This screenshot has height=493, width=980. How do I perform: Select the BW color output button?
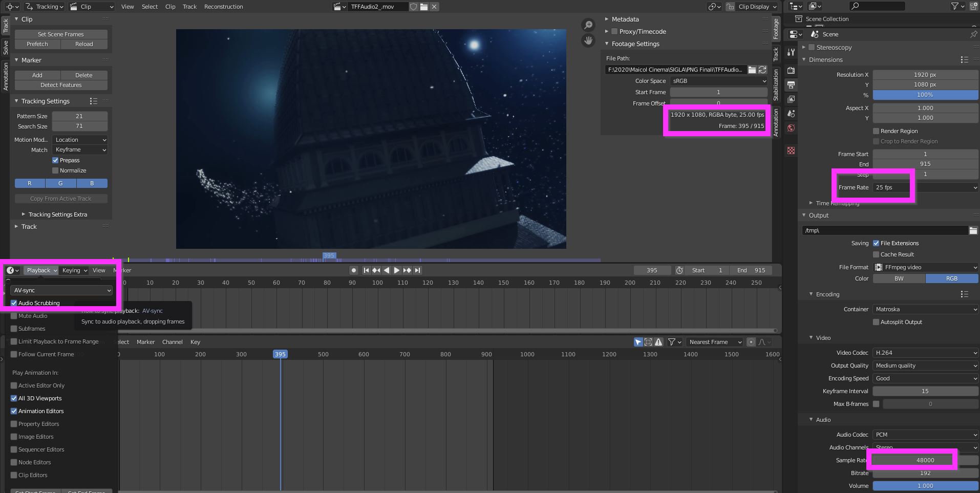point(899,278)
